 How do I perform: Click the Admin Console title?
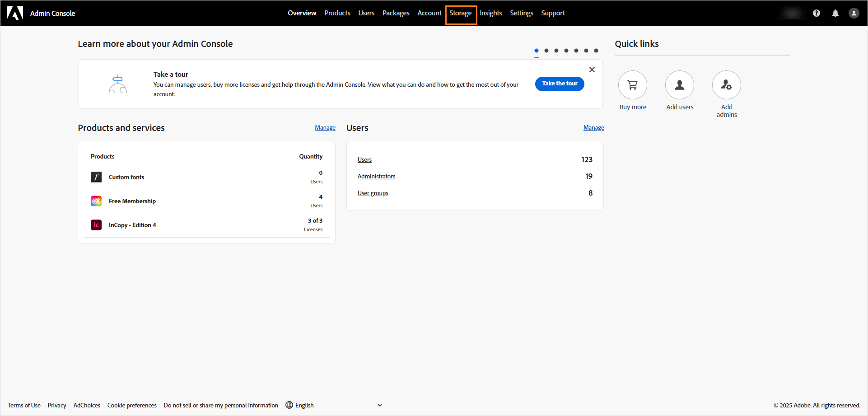point(52,13)
